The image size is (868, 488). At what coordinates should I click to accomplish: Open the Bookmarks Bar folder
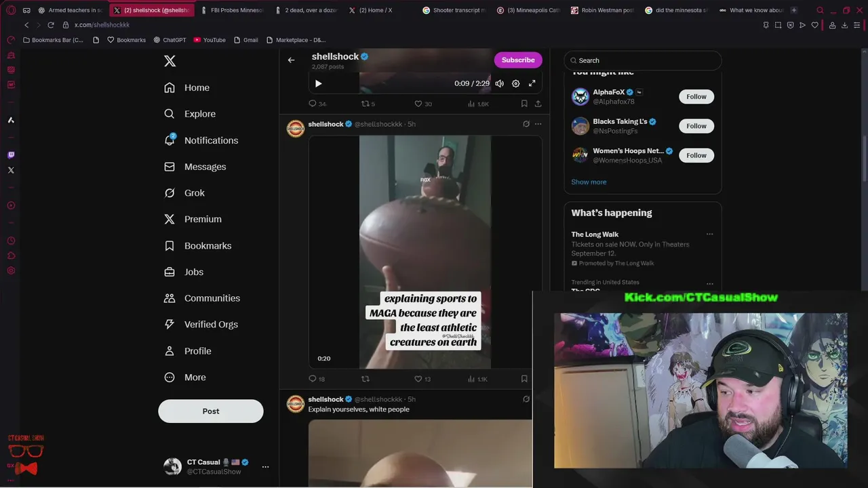pyautogui.click(x=53, y=40)
